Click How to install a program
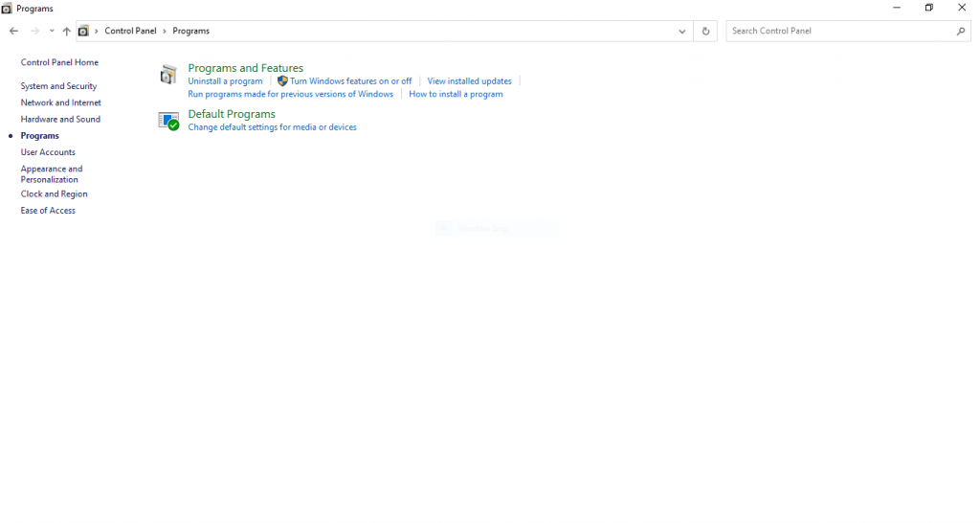 click(456, 94)
